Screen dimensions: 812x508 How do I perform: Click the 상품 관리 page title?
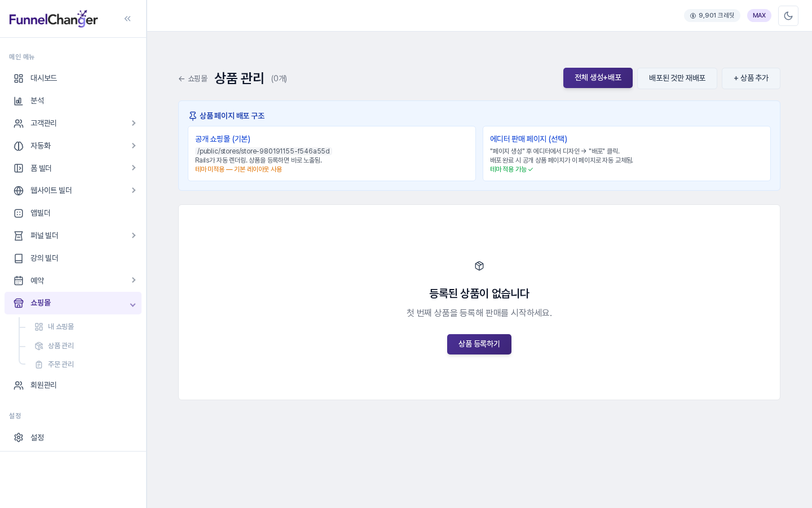[239, 78]
